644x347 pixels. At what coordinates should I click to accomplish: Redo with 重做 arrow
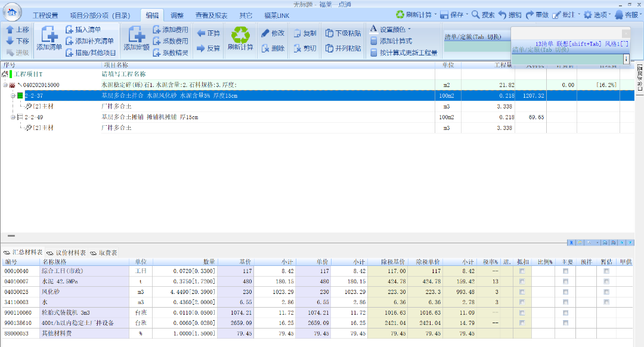pos(537,15)
